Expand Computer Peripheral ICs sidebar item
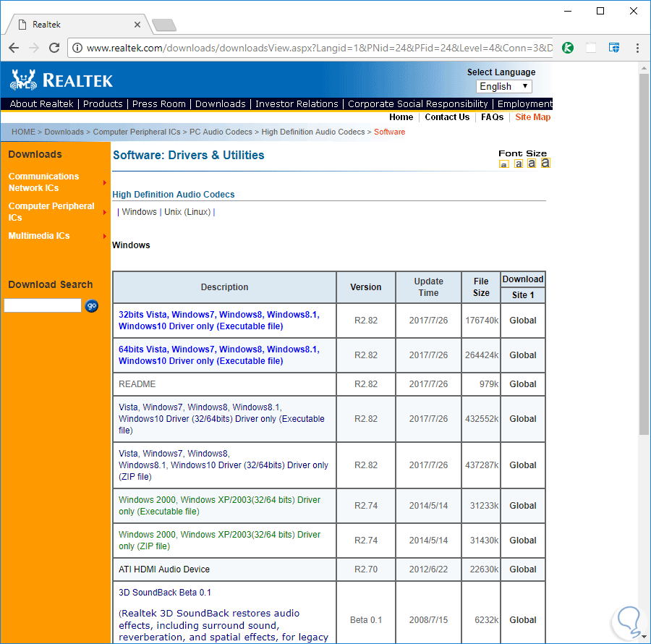 [56, 212]
